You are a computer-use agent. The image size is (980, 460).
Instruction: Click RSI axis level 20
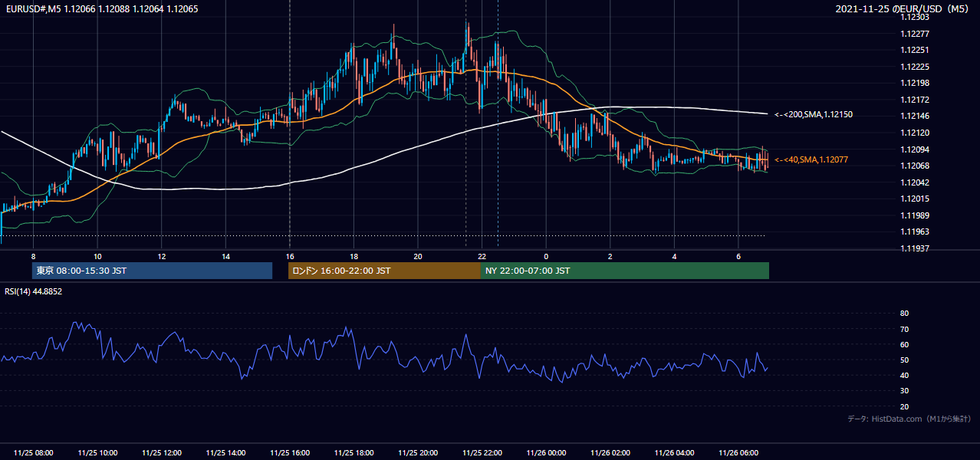tap(904, 406)
